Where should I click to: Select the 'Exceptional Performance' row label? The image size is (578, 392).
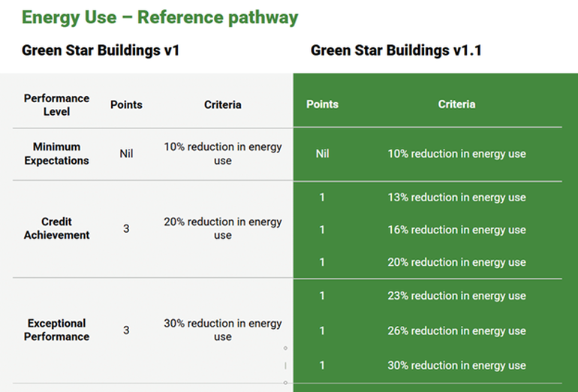56,330
